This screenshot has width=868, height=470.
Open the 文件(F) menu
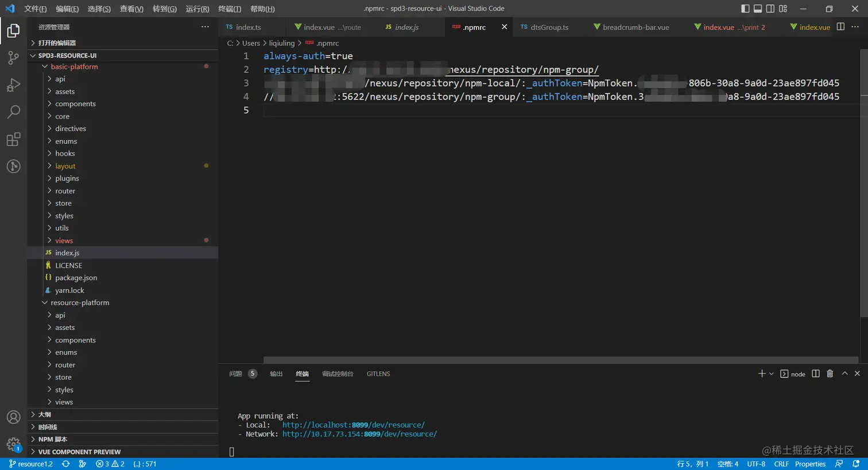(x=36, y=9)
